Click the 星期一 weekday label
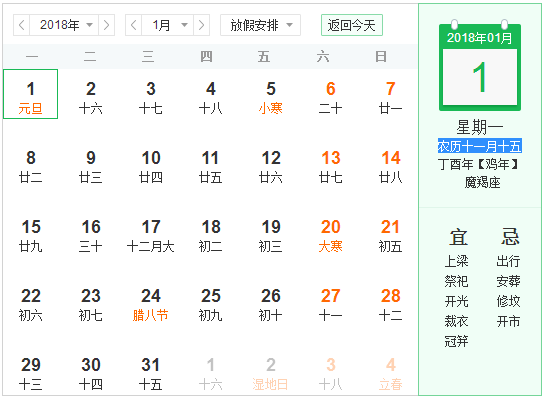Screen dimensions: 546x402 tap(479, 127)
